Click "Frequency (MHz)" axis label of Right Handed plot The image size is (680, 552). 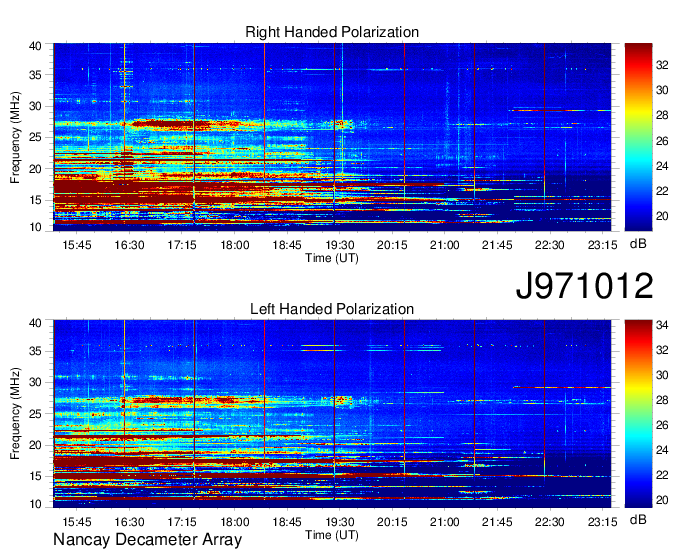(15, 137)
